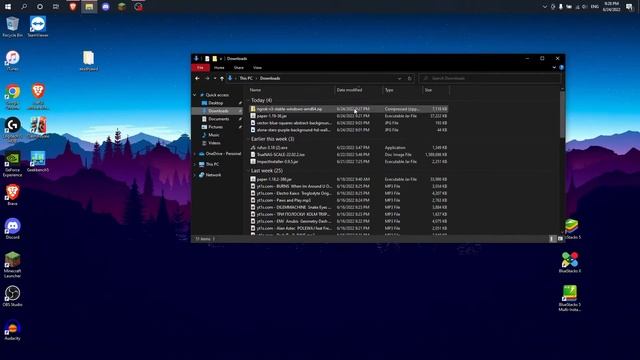Collapse the Last week (25) group
Image resolution: width=640 pixels, height=360 pixels.
tap(248, 171)
